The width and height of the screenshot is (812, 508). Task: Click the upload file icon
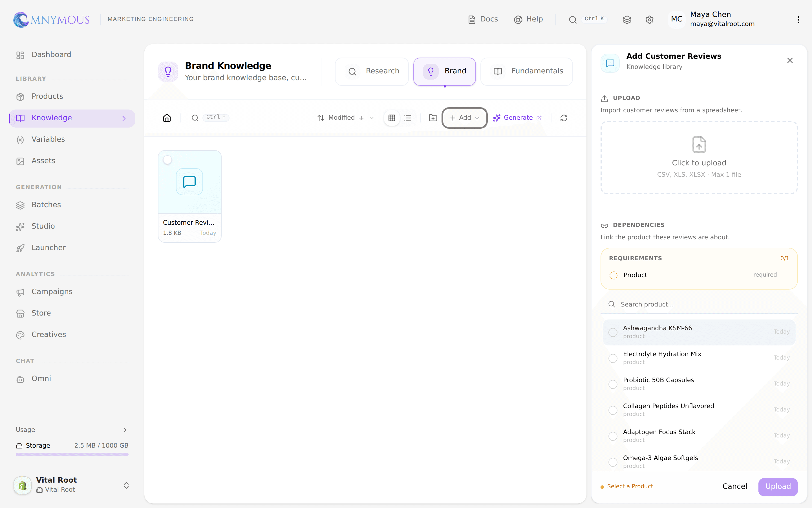point(699,144)
